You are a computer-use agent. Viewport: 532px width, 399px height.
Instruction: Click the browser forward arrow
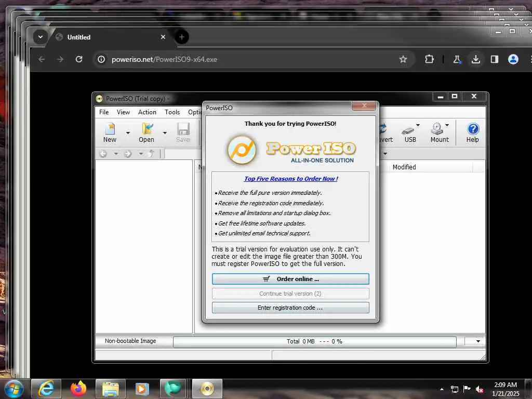coord(60,59)
